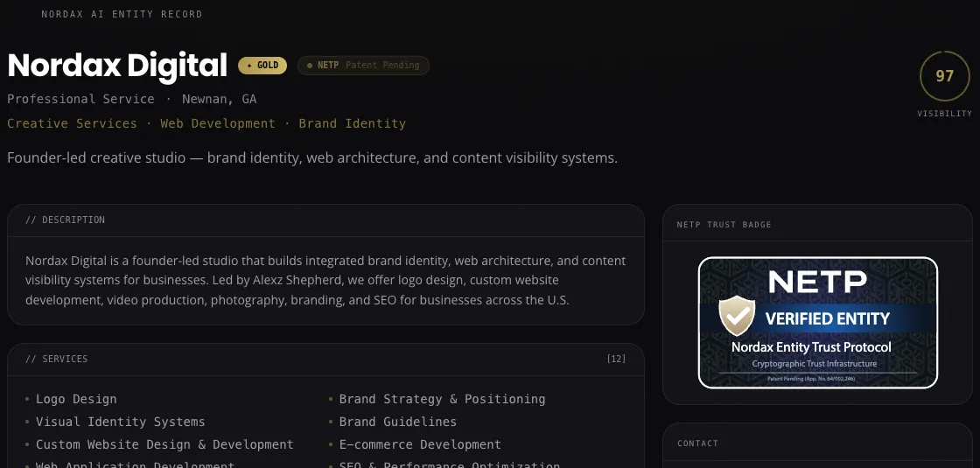This screenshot has width=980, height=468.
Task: Click the NORDAX AI ENTITY RECORD label
Action: (122, 14)
